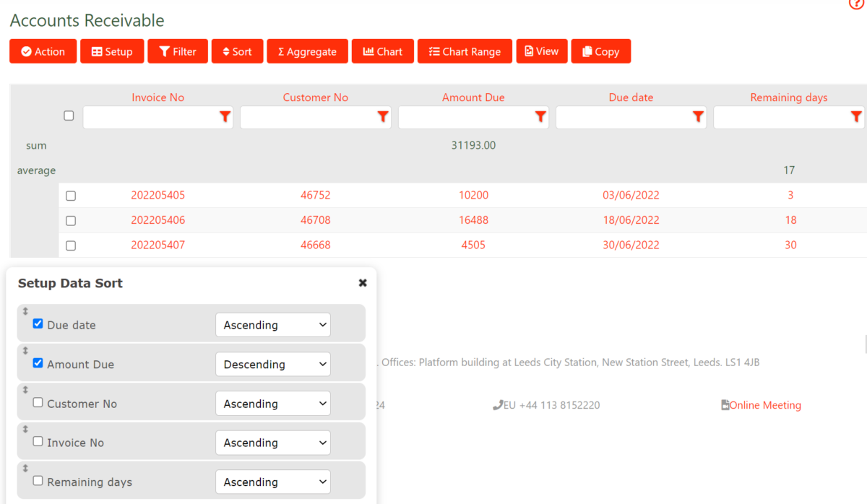867x504 pixels.
Task: Open the Online Meeting link
Action: pos(765,405)
